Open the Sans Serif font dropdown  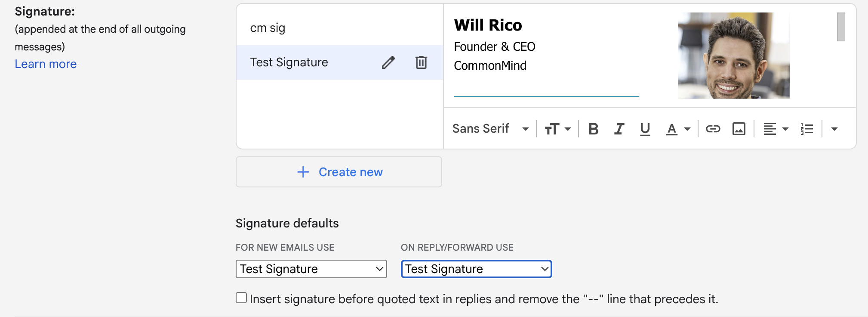pyautogui.click(x=490, y=129)
